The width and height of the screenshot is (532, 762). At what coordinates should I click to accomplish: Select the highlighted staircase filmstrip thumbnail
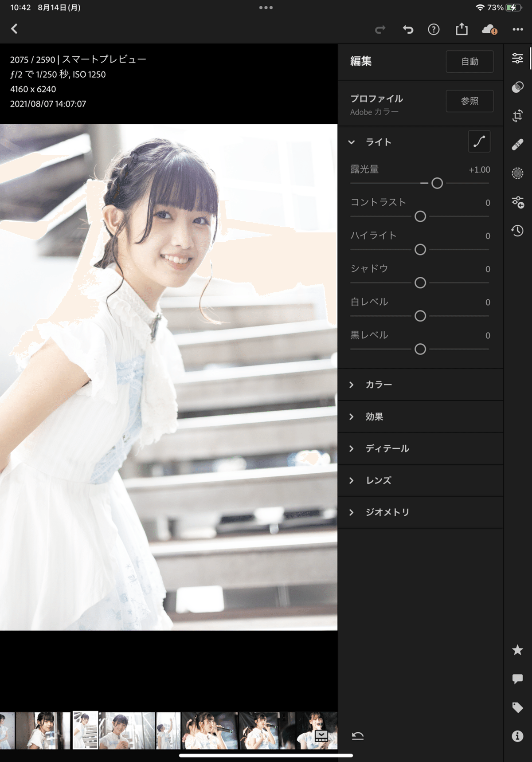[85, 730]
